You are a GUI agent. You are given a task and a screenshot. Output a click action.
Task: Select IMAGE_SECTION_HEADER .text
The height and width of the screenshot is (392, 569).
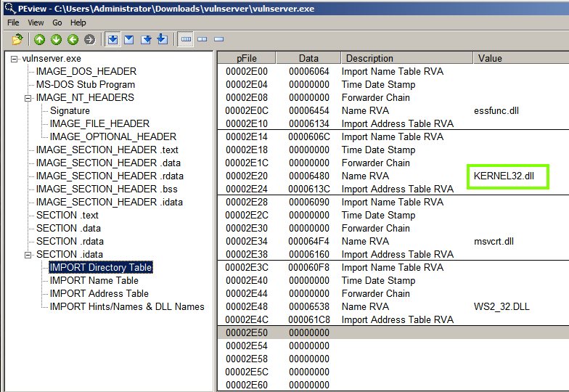107,150
